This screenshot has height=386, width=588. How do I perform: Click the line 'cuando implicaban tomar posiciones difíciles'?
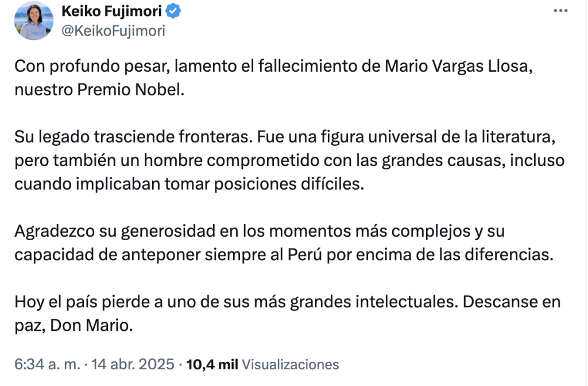(x=189, y=184)
